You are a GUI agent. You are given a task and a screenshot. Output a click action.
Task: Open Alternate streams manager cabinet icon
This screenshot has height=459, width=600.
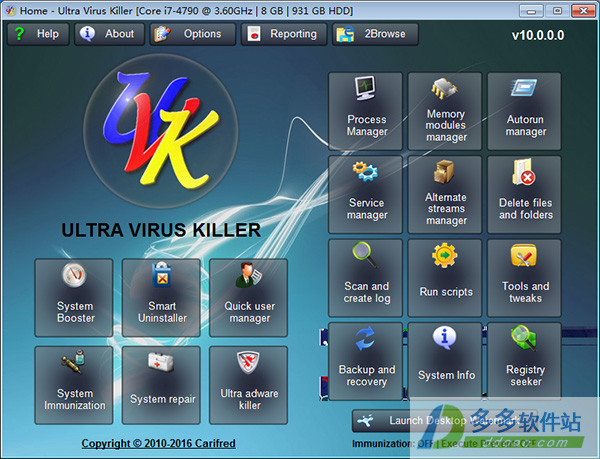(444, 171)
